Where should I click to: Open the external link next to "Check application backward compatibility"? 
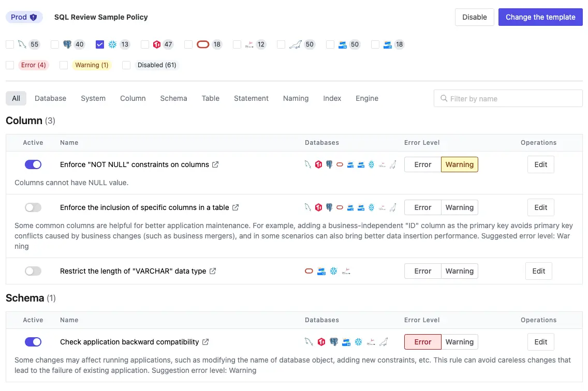pyautogui.click(x=205, y=341)
